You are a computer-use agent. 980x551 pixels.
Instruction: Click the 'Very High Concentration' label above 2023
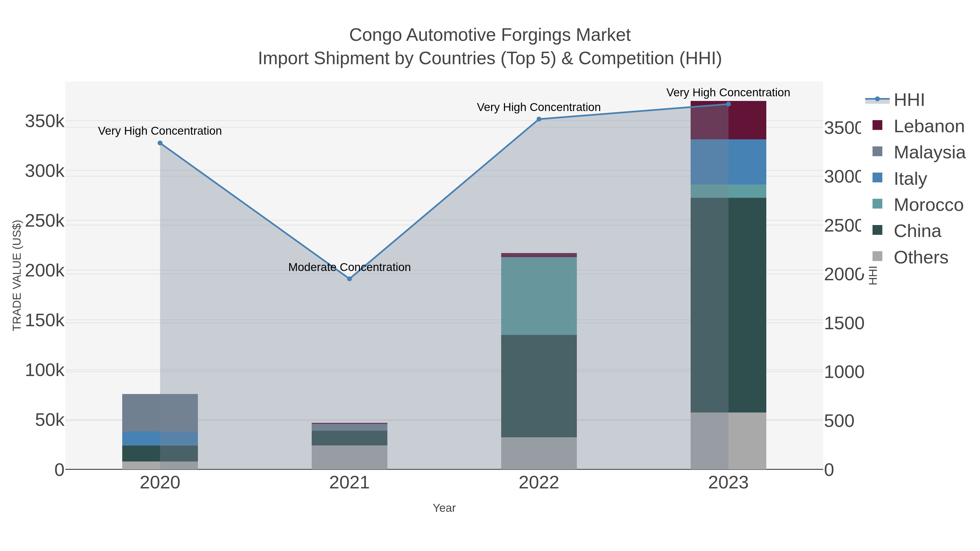click(728, 93)
